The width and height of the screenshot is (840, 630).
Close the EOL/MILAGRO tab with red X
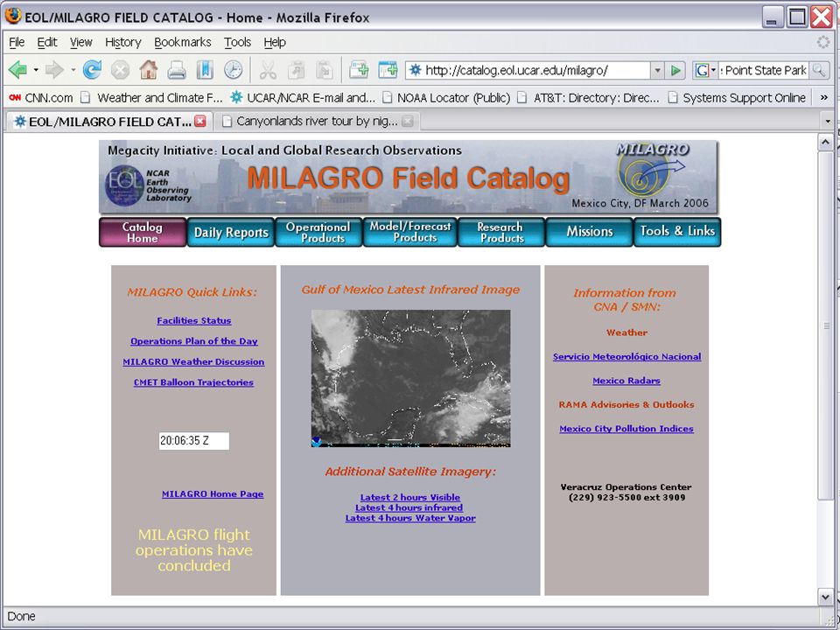click(200, 122)
